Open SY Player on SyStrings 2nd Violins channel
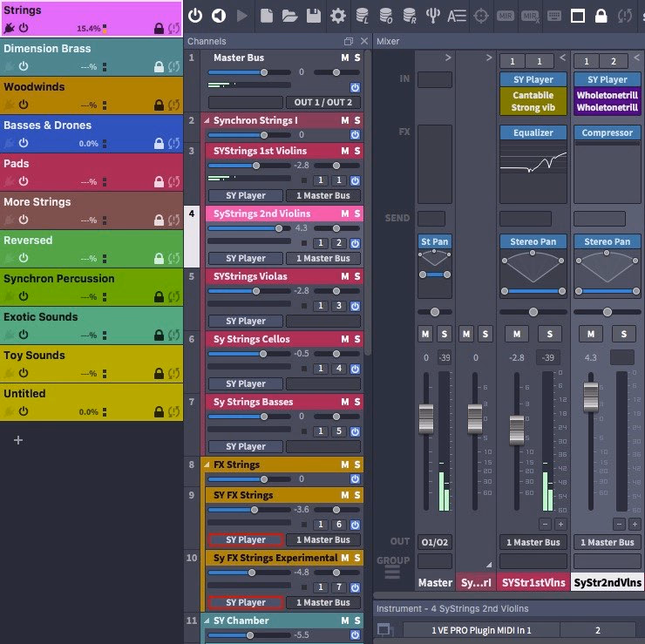 [x=246, y=258]
